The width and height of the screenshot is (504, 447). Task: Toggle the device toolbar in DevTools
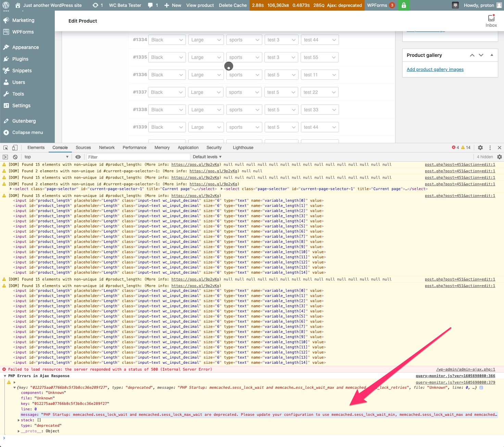click(x=14, y=147)
